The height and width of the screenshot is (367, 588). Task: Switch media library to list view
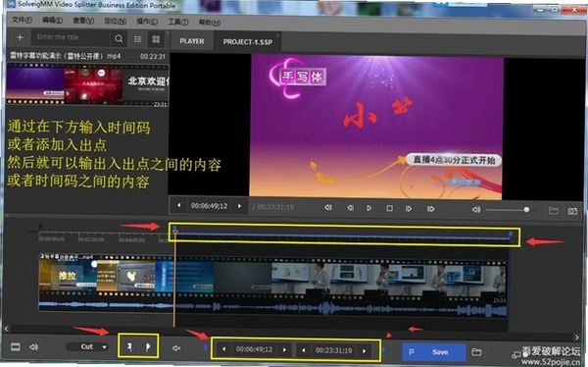tap(138, 39)
